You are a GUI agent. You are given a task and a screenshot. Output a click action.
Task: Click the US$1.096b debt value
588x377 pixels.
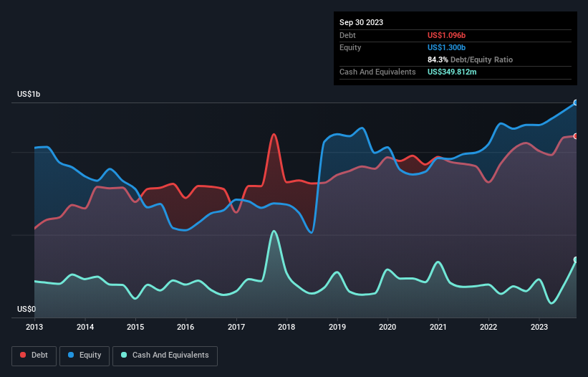point(446,35)
